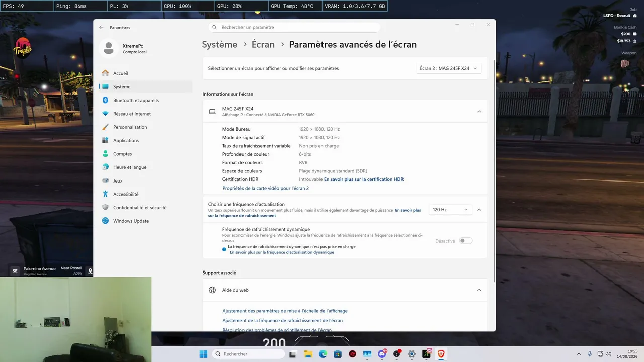This screenshot has width=644, height=362.
Task: Click the Non pris en charge value
Action: tap(318, 146)
